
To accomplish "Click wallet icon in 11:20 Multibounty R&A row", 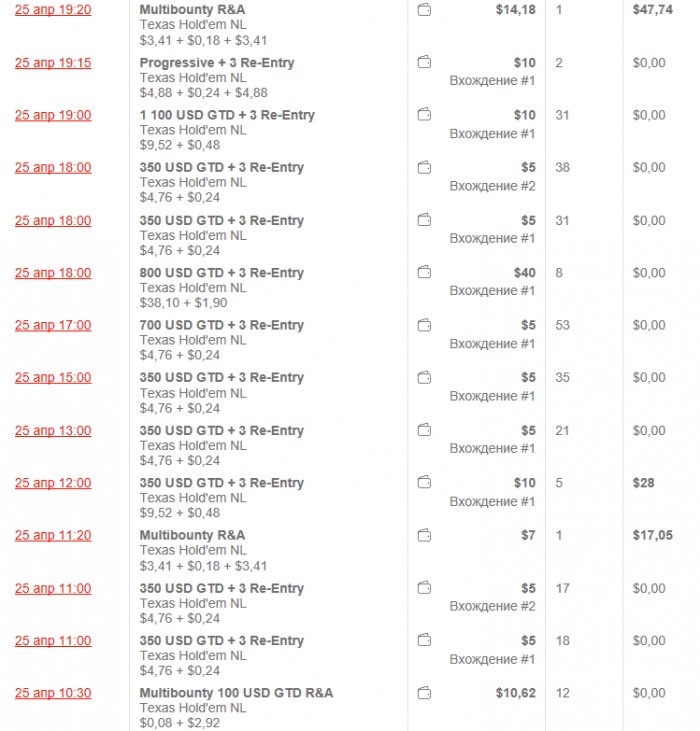I will pyautogui.click(x=424, y=535).
